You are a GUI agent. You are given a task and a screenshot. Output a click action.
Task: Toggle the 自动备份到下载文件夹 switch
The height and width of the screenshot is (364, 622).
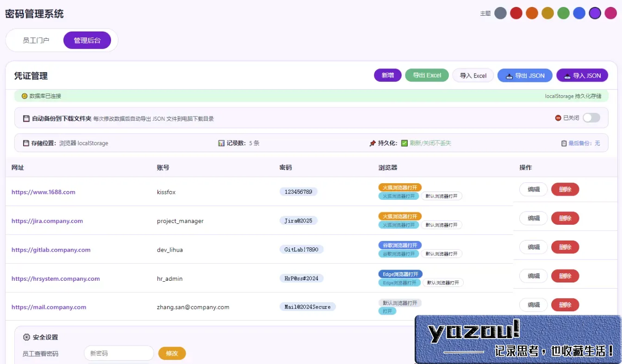point(591,118)
